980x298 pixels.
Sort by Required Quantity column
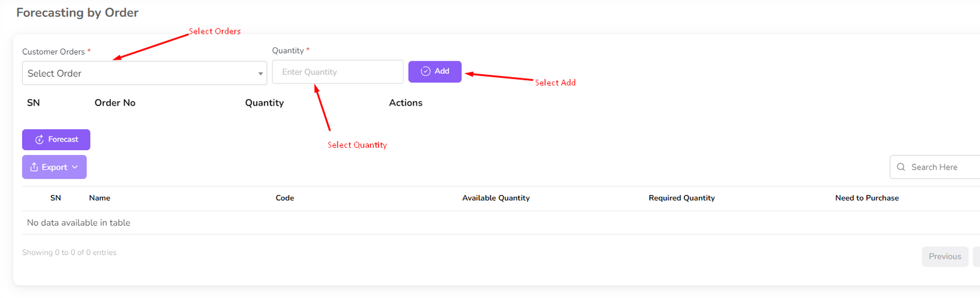(681, 198)
